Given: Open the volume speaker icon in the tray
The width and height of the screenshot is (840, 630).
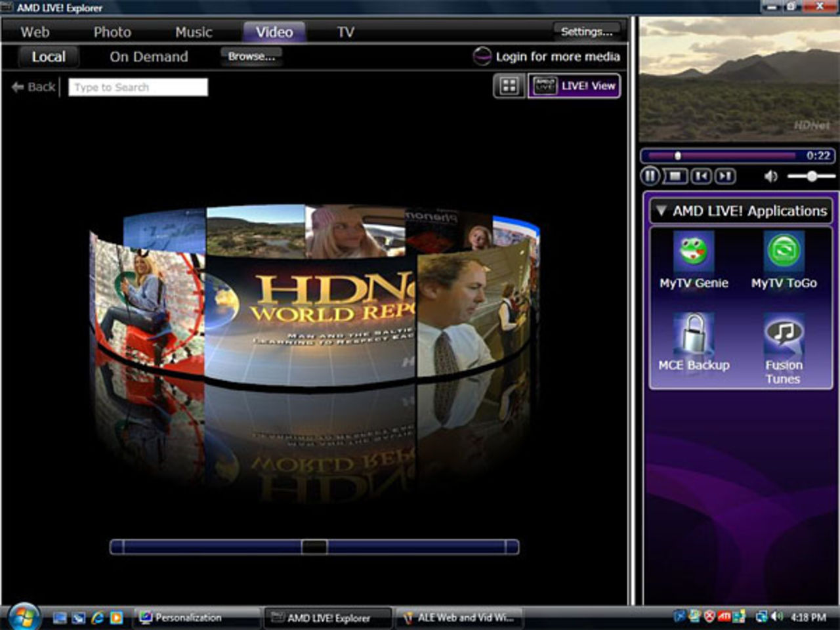Looking at the screenshot, I should tap(778, 617).
